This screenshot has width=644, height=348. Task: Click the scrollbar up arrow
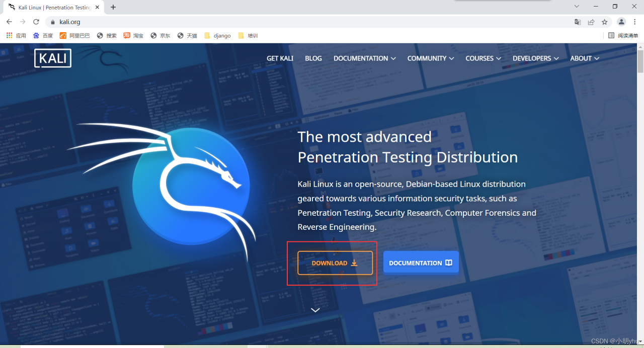pyautogui.click(x=640, y=46)
